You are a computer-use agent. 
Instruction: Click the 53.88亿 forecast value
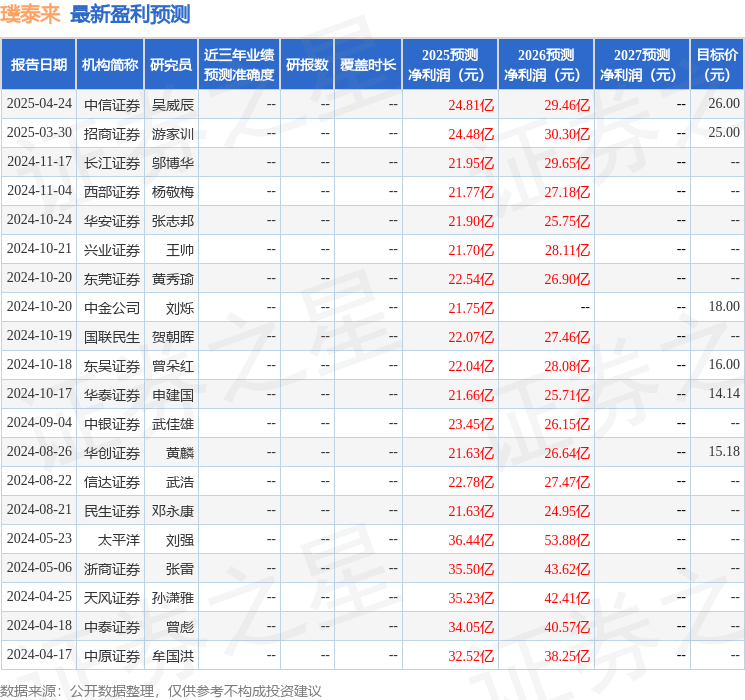[567, 539]
